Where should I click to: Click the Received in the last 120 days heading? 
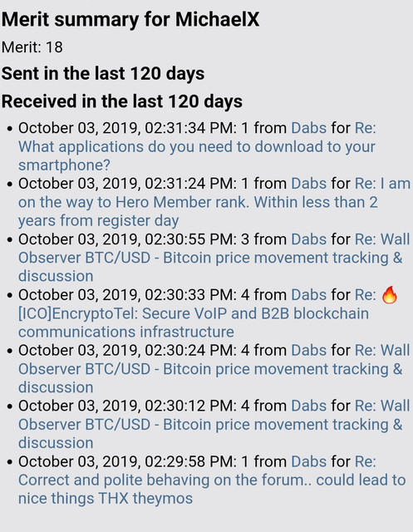(x=122, y=101)
